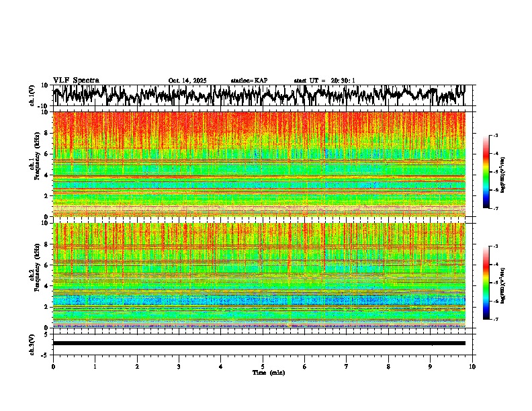Click the ch.1 voltage waveform trace

pyautogui.click(x=259, y=95)
